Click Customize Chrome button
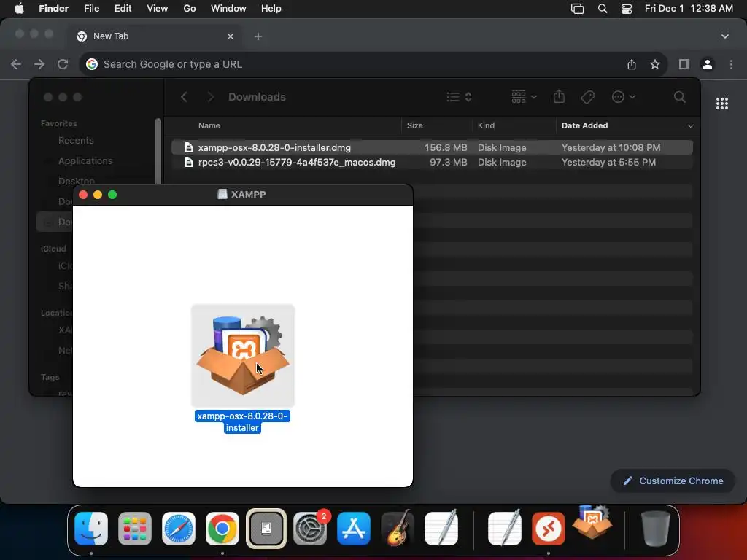Screen dimensions: 747x560 [x=673, y=481]
